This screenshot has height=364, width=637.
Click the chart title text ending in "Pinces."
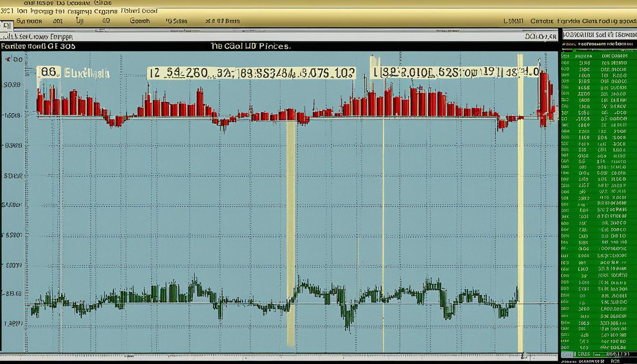(x=251, y=46)
